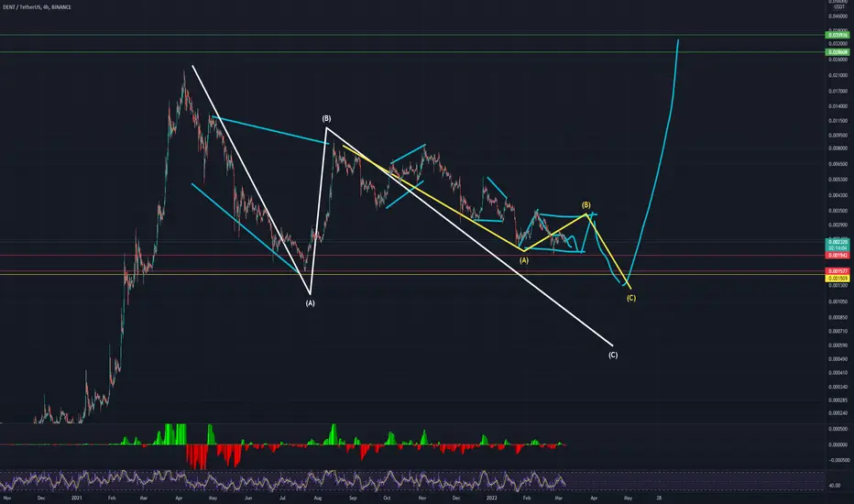Click the 0.001050 price axis value
854x504 pixels.
tap(838, 301)
